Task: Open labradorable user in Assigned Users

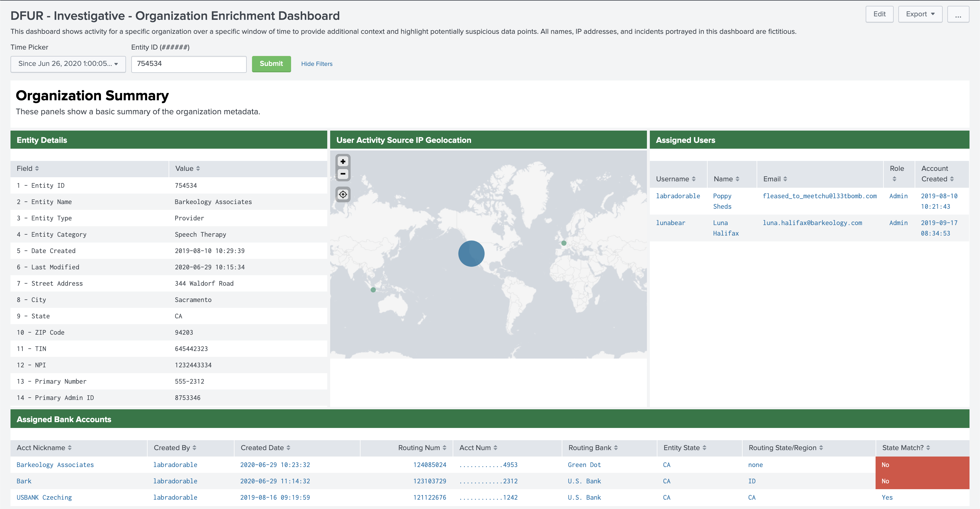Action: (678, 196)
